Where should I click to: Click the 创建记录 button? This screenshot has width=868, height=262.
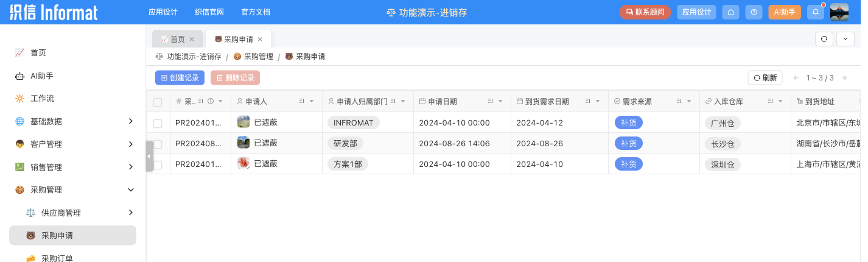tap(180, 78)
